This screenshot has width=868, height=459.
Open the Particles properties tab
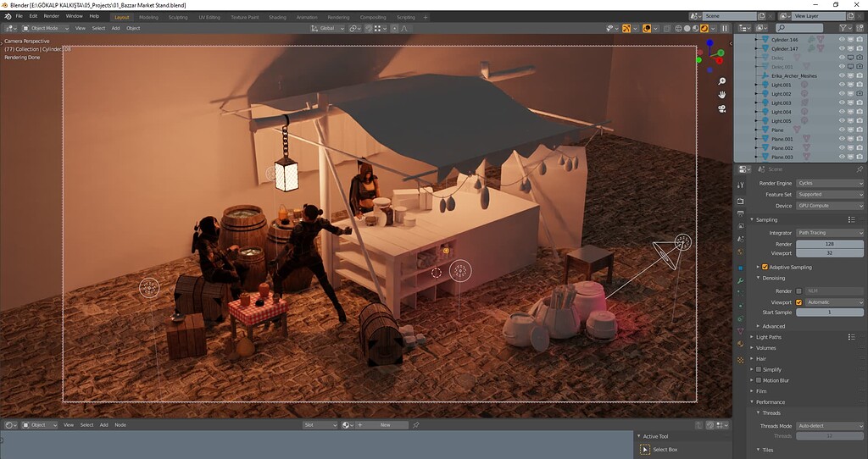coord(741,293)
